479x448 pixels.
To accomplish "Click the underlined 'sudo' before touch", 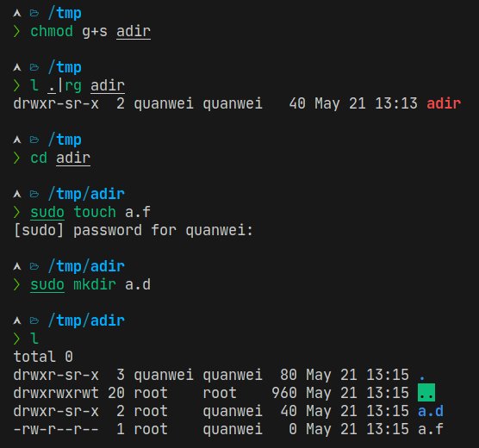I will (x=47, y=213).
